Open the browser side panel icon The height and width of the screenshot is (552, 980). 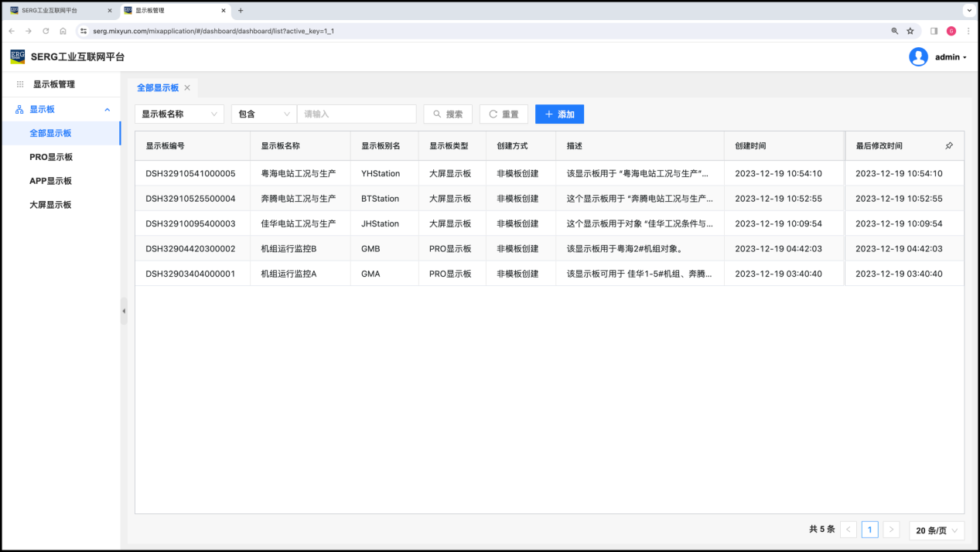tap(934, 31)
